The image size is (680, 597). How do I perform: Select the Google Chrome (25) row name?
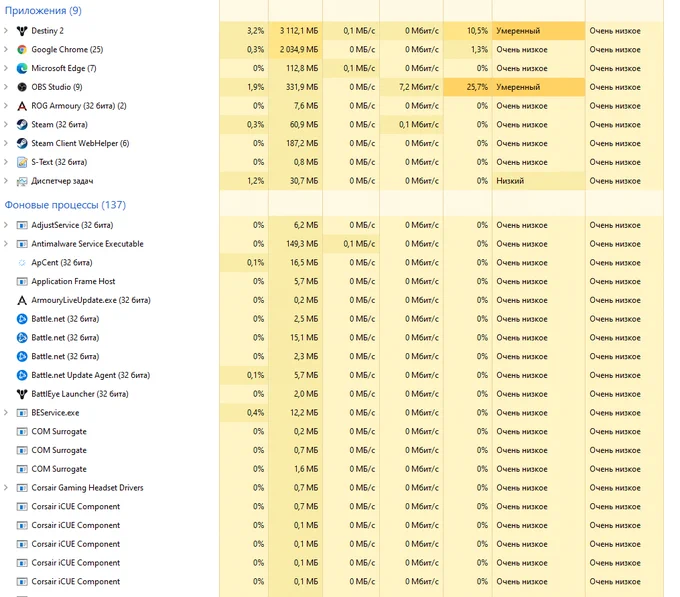pos(67,49)
